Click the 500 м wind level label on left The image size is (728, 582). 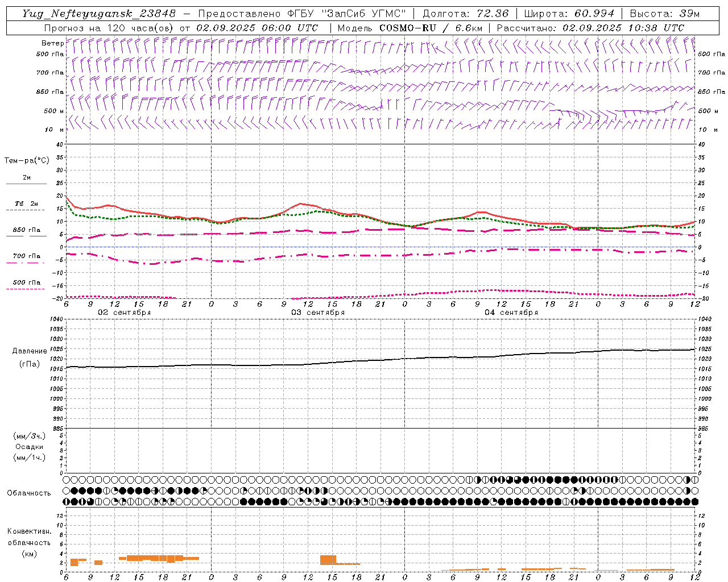click(54, 111)
